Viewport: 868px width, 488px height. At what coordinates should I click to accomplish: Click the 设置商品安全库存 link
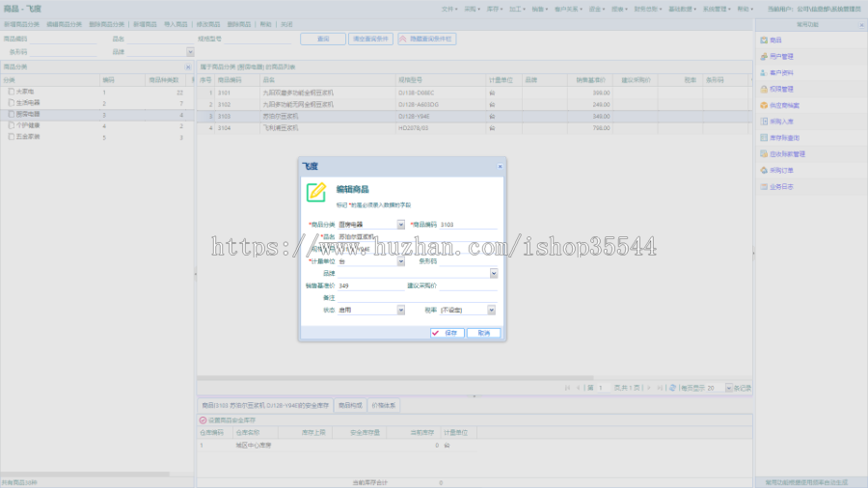(231, 420)
